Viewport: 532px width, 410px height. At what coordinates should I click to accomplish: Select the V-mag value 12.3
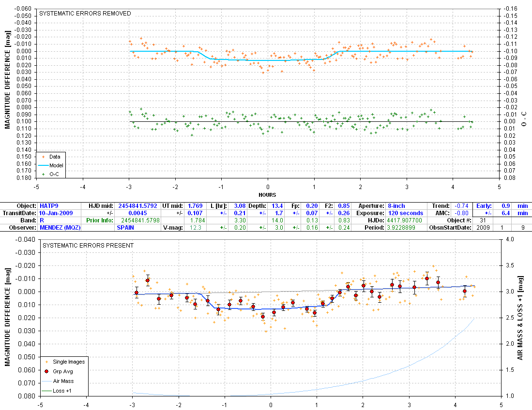(196, 228)
